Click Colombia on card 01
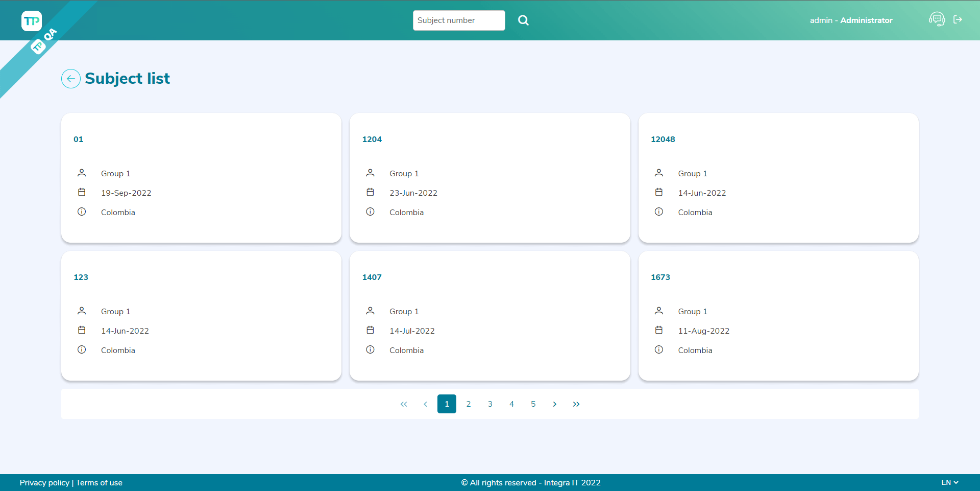The height and width of the screenshot is (491, 980). click(x=118, y=213)
